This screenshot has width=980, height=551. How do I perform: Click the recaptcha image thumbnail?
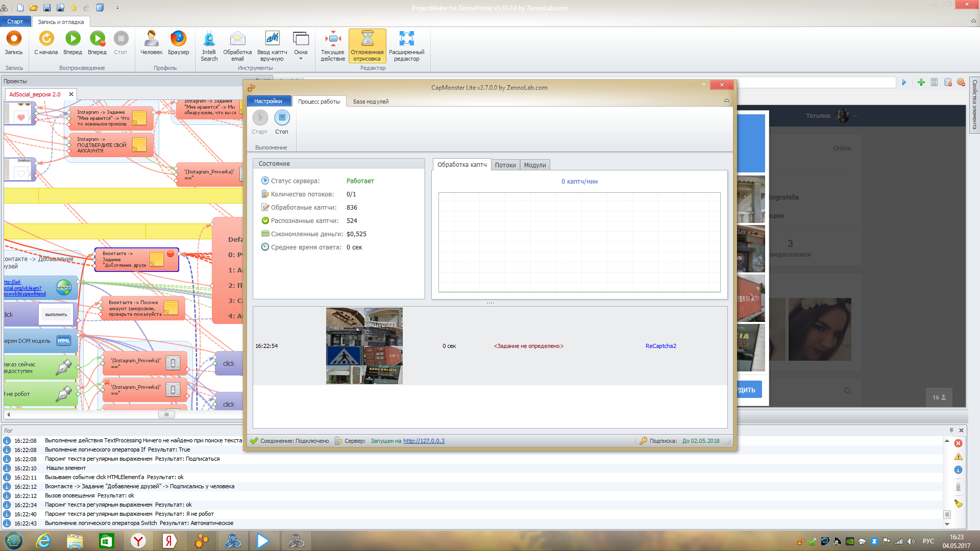[364, 345]
